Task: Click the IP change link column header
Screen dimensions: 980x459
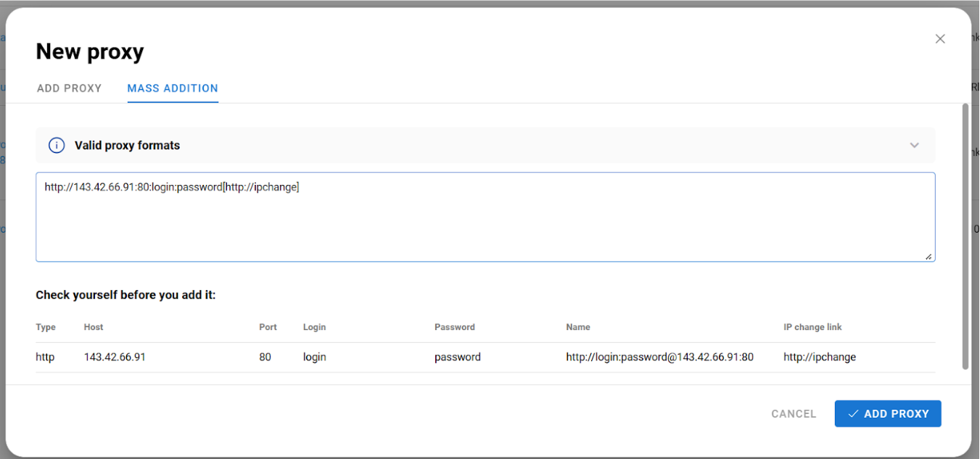Action: 812,327
